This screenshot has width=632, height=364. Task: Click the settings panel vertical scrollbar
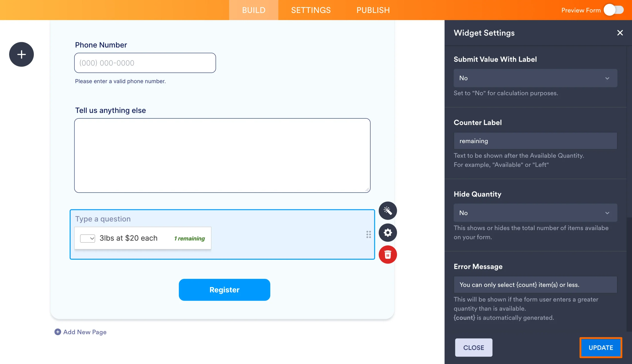(629, 274)
